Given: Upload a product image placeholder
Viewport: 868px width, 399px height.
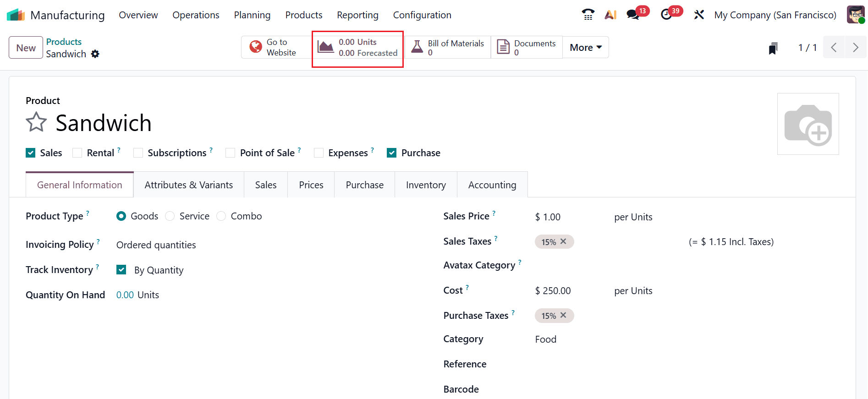Looking at the screenshot, I should click(x=808, y=124).
